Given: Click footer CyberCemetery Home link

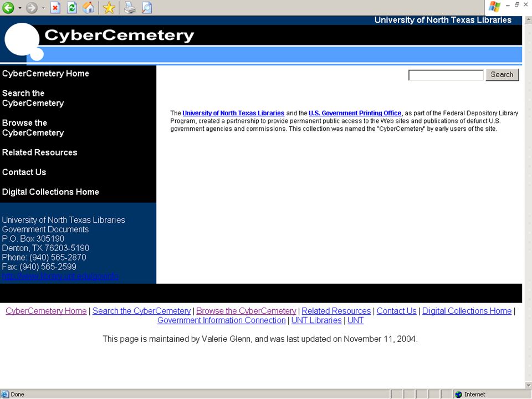Looking at the screenshot, I should (46, 311).
